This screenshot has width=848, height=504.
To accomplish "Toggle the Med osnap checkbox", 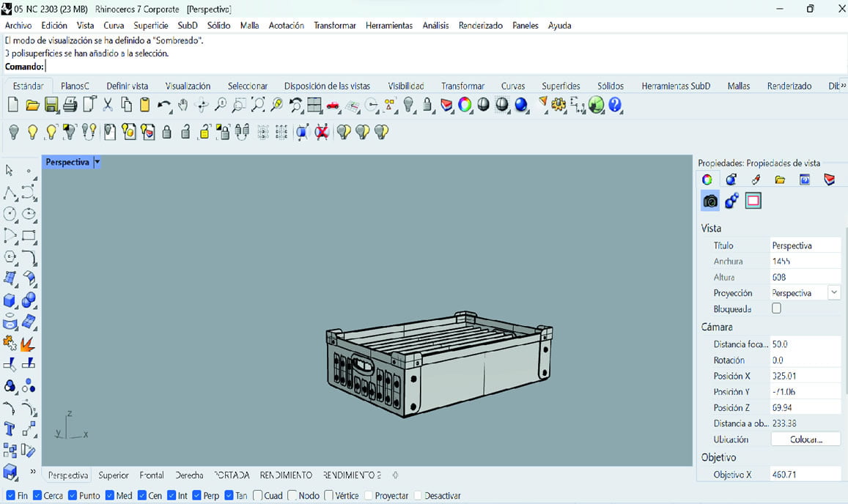I will click(x=110, y=495).
